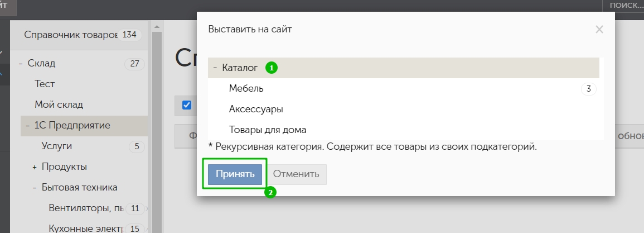Collapse the 1С Предприятие node

coord(27,126)
